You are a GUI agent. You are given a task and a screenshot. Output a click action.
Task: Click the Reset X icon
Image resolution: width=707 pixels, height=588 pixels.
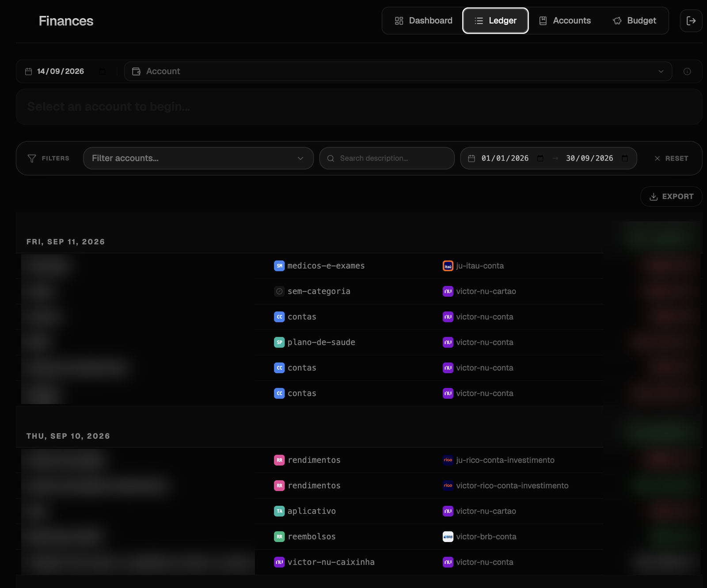[657, 158]
